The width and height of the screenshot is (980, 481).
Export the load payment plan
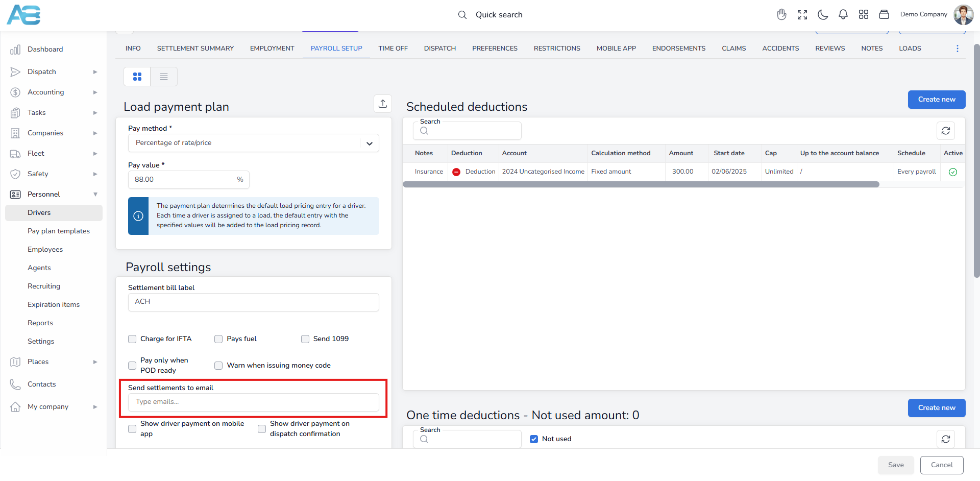point(383,104)
